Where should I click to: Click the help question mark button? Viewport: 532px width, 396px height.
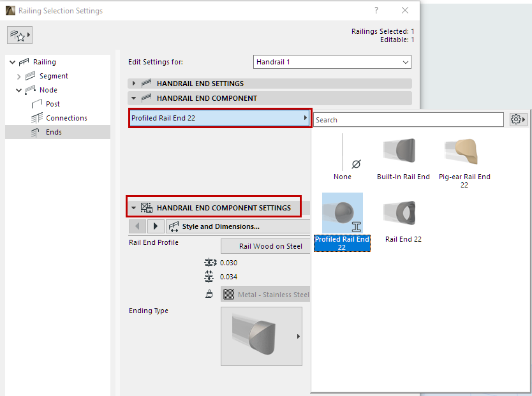376,10
